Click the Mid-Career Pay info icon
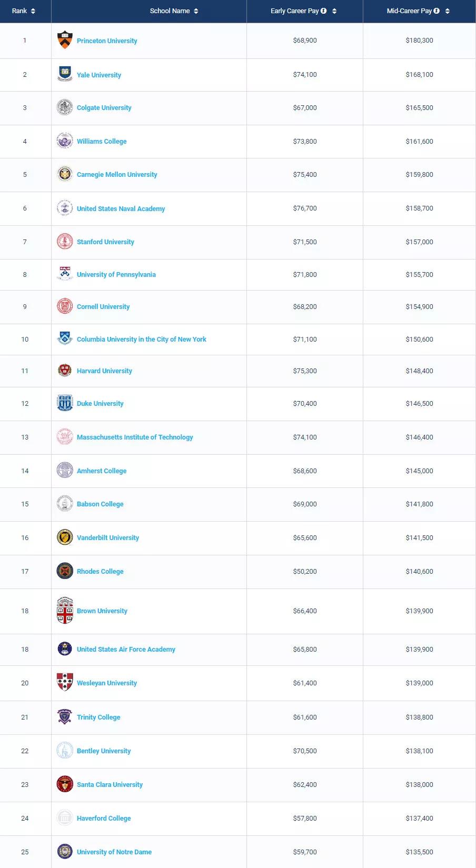Image resolution: width=476 pixels, height=868 pixels. pos(437,11)
